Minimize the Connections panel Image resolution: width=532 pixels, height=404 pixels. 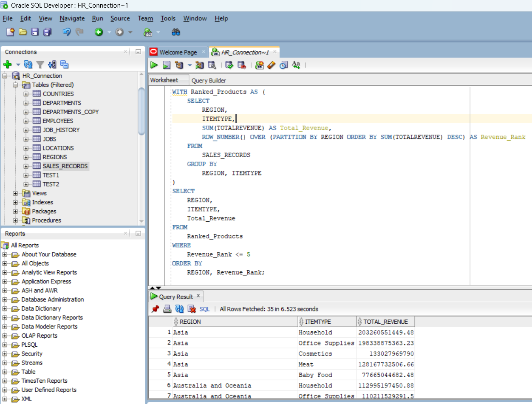(x=138, y=51)
